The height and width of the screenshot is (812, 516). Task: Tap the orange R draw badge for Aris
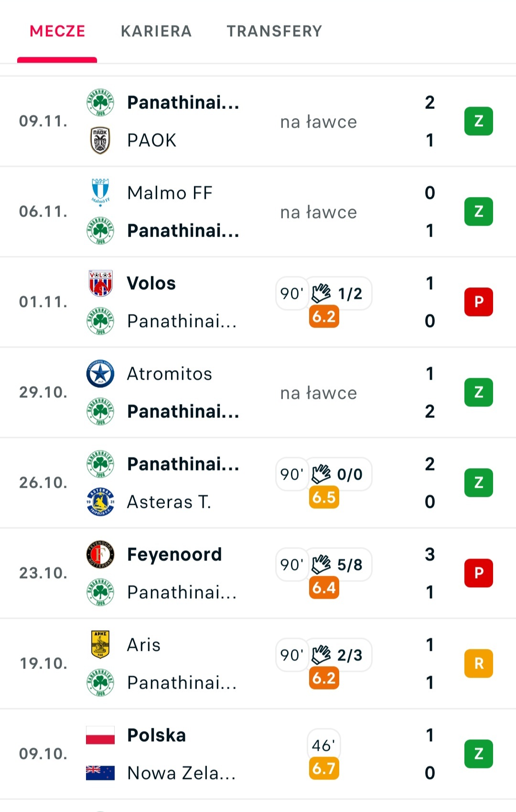(x=478, y=663)
